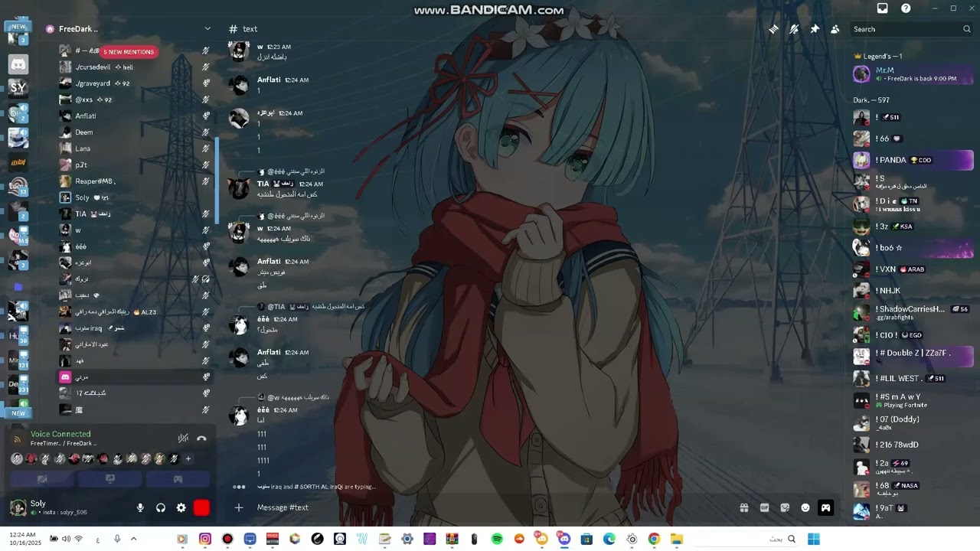Select voice user Deem
Viewport: 980px width, 551px height.
coord(135,132)
